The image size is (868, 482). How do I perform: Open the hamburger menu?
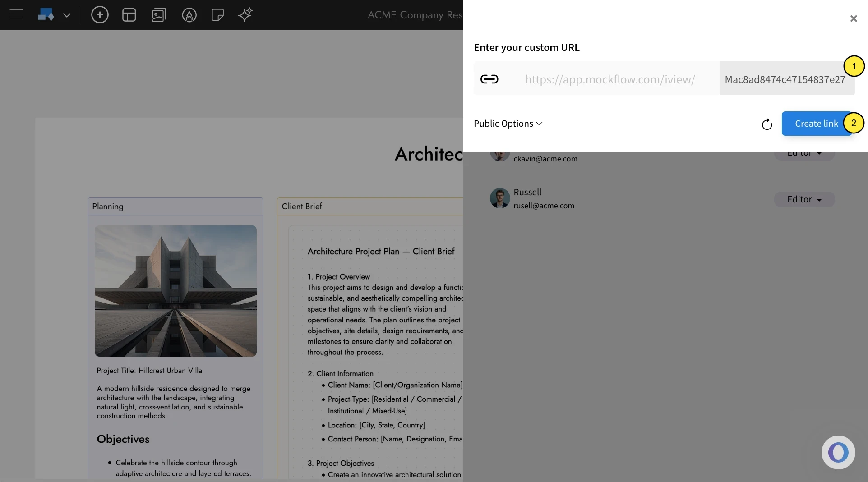point(16,14)
